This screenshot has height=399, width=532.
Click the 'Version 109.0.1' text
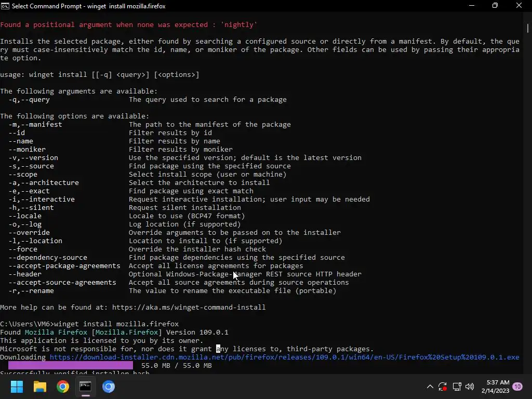(197, 332)
